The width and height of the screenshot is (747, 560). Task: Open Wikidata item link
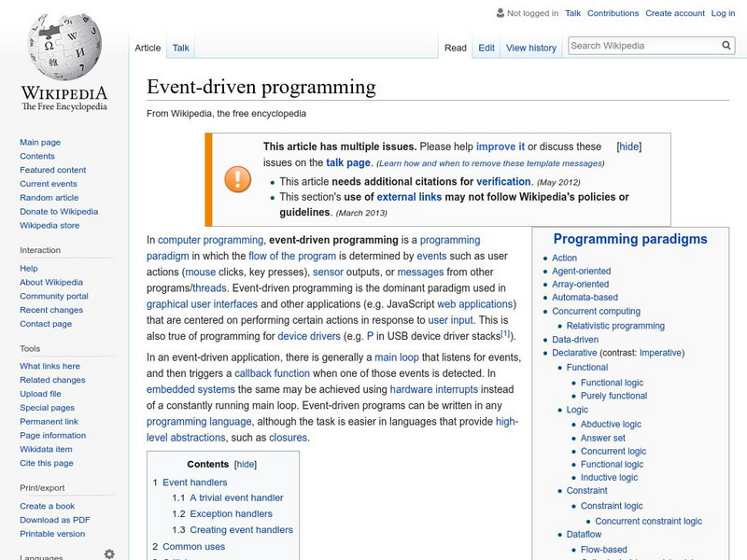(x=46, y=449)
